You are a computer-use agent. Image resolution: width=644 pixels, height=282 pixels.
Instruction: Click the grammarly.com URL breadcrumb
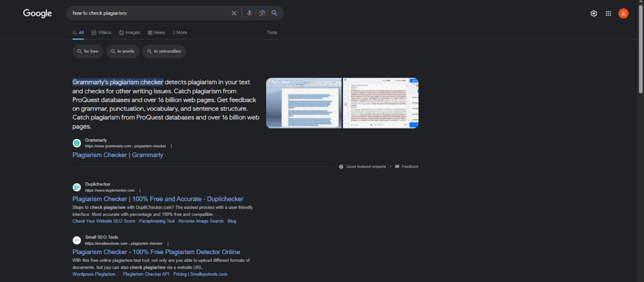pyautogui.click(x=126, y=146)
